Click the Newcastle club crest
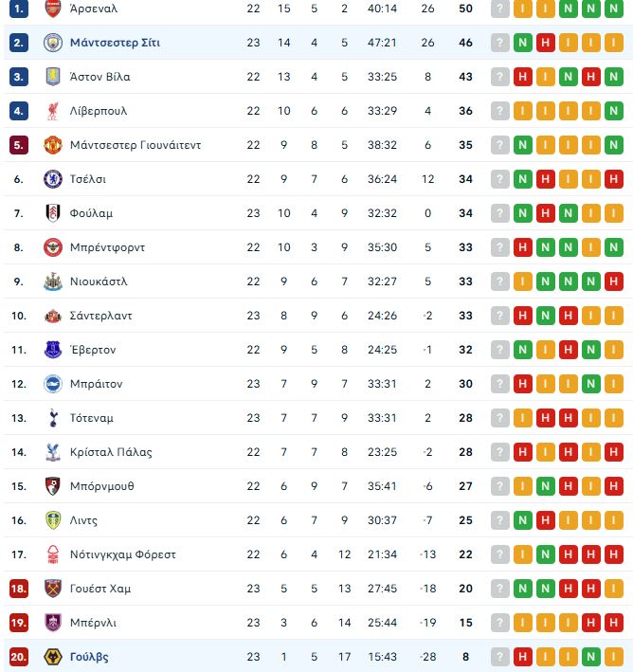 click(x=53, y=282)
